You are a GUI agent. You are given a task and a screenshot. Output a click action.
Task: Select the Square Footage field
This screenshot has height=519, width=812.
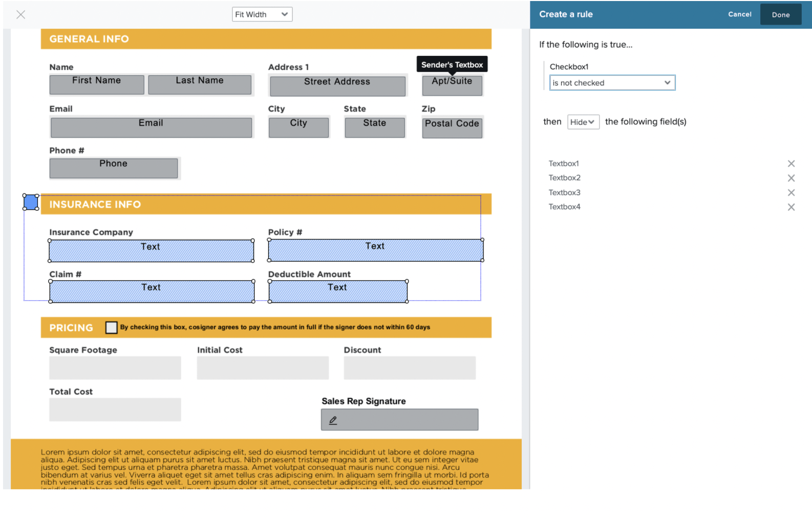(x=115, y=368)
